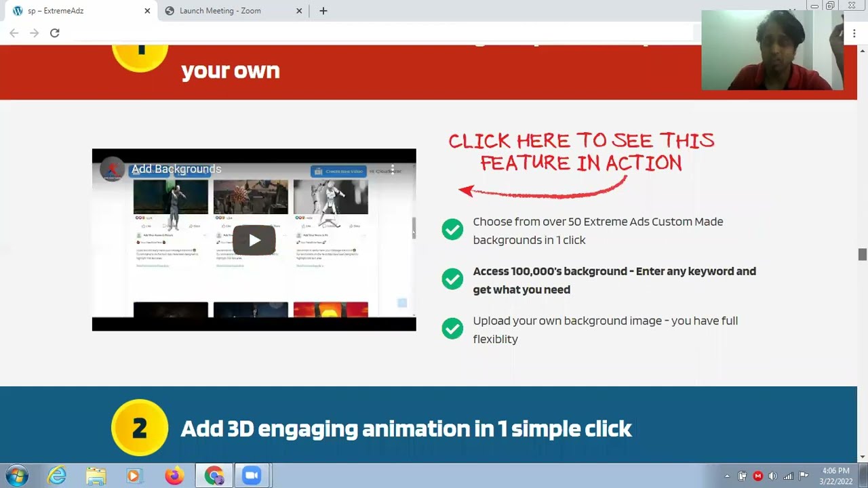Open the Windows Start menu
This screenshot has width=868, height=488.
[x=17, y=476]
